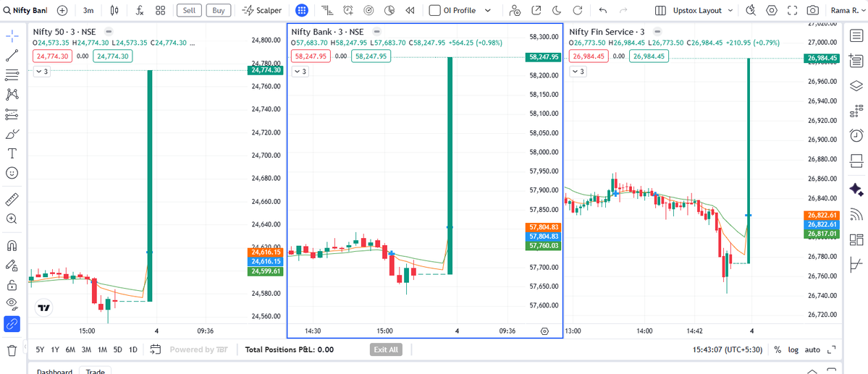Click the Sell button in top toolbar

pos(189,10)
